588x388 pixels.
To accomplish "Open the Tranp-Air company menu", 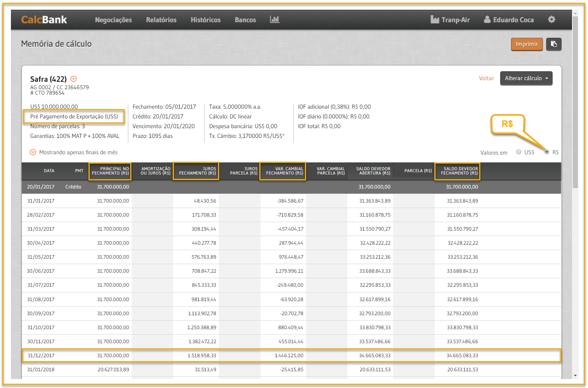I will pos(450,20).
